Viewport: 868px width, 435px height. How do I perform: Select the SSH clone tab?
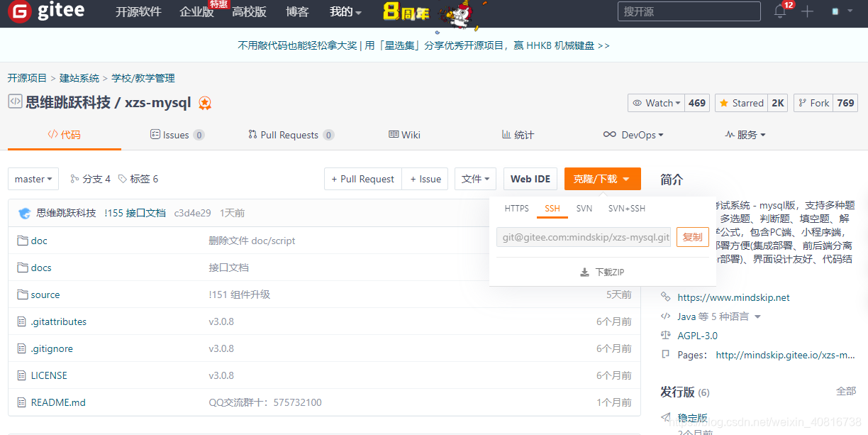[x=552, y=209]
